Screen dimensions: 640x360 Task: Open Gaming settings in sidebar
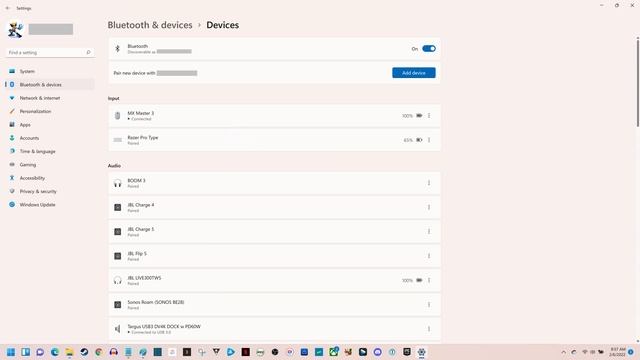(49, 164)
